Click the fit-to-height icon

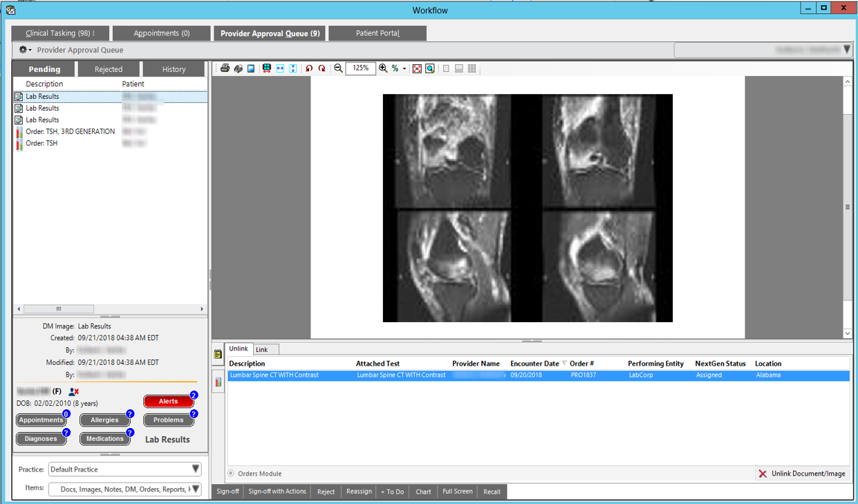tap(293, 68)
